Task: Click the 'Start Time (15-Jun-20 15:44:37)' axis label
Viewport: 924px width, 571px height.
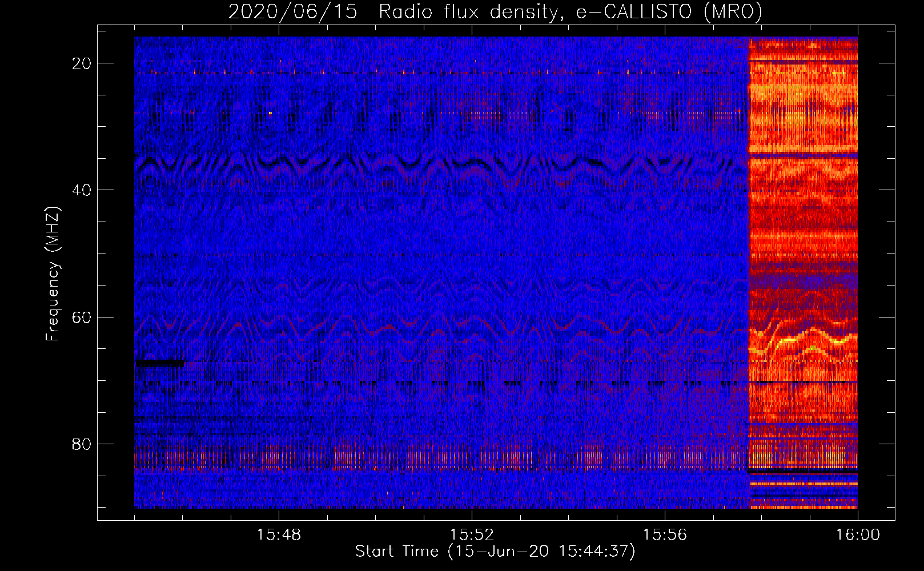Action: (495, 552)
